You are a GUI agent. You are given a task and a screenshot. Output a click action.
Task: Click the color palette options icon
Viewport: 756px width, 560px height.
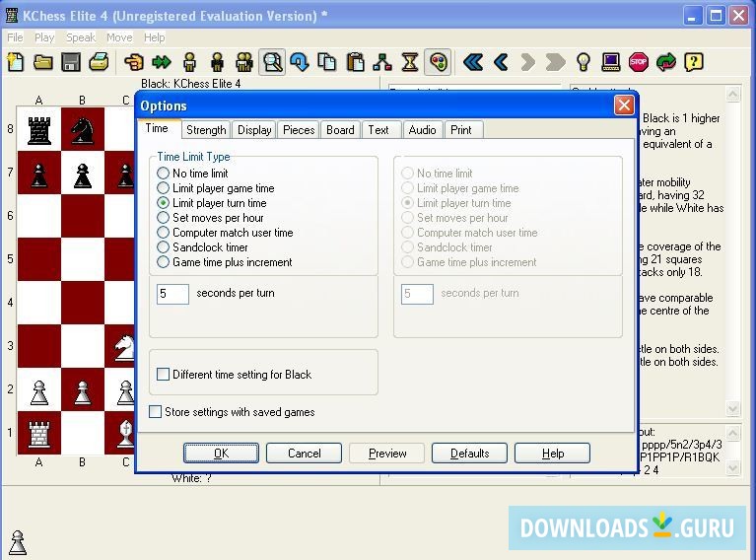click(438, 62)
